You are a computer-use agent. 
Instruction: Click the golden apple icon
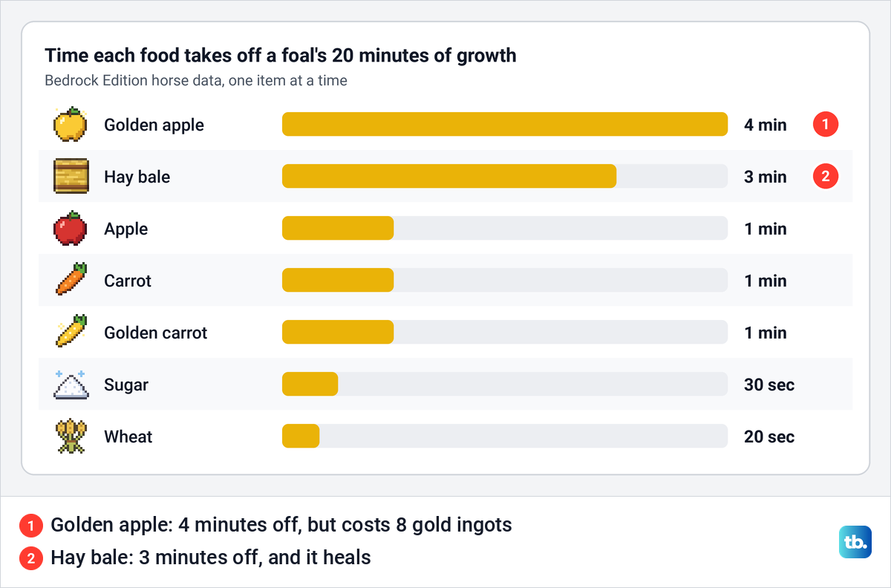pos(71,125)
